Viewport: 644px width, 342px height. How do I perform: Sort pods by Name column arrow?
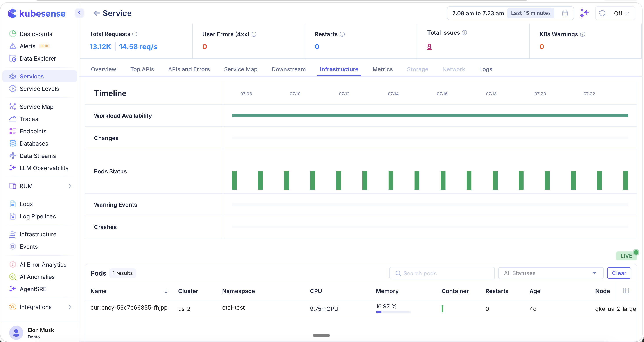[x=166, y=291]
